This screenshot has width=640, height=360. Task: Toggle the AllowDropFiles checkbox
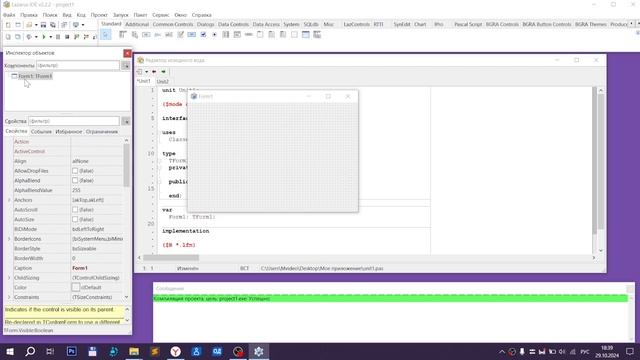pos(75,171)
